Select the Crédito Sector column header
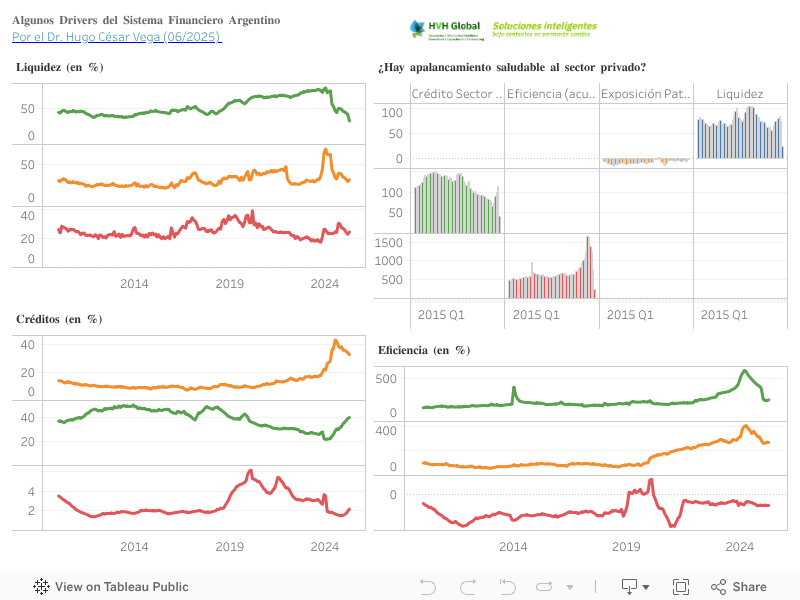This screenshot has width=800, height=600. (x=457, y=94)
